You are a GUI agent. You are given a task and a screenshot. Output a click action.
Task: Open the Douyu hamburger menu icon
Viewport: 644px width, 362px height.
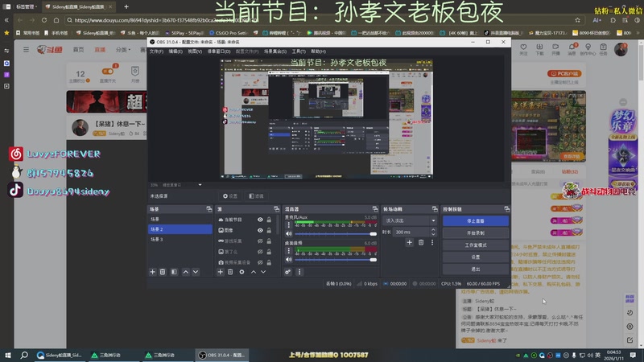click(27, 50)
